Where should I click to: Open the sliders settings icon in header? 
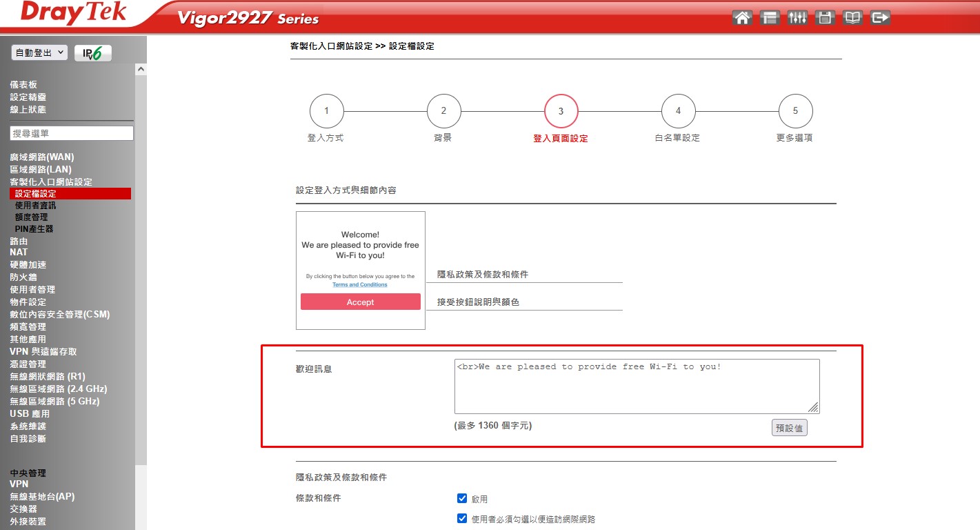(797, 18)
